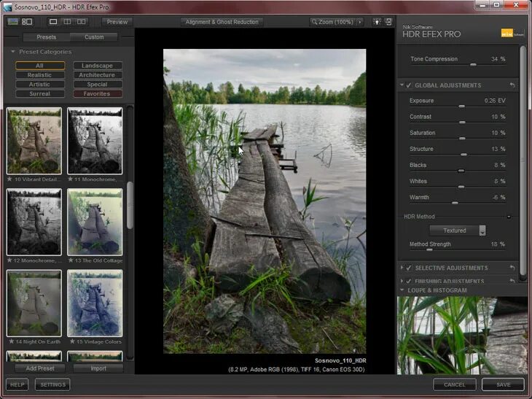The height and width of the screenshot is (399, 532).
Task: Show image-only view with the landscape icon
Action: (x=13, y=22)
